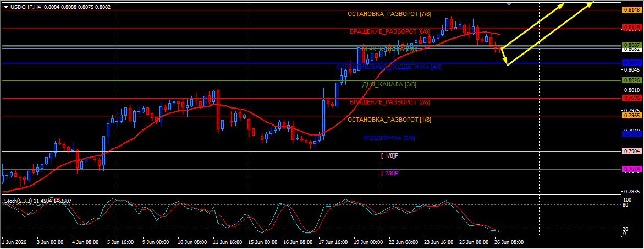Click the orange 0.8148 price tag

pos(632,10)
